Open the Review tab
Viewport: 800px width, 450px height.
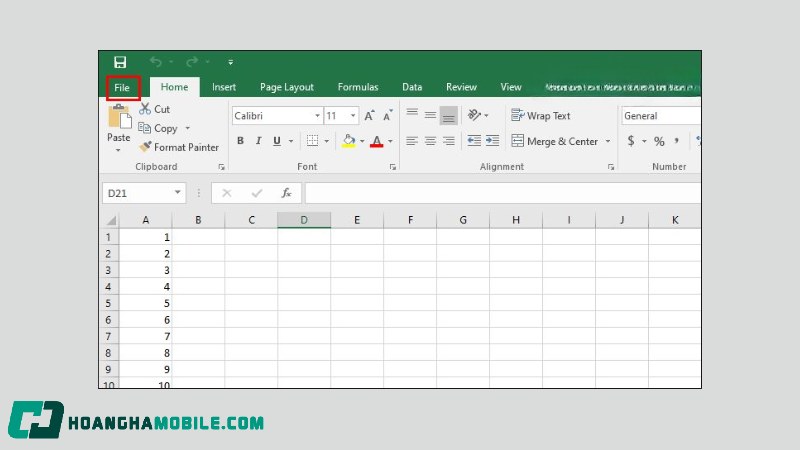pyautogui.click(x=461, y=87)
